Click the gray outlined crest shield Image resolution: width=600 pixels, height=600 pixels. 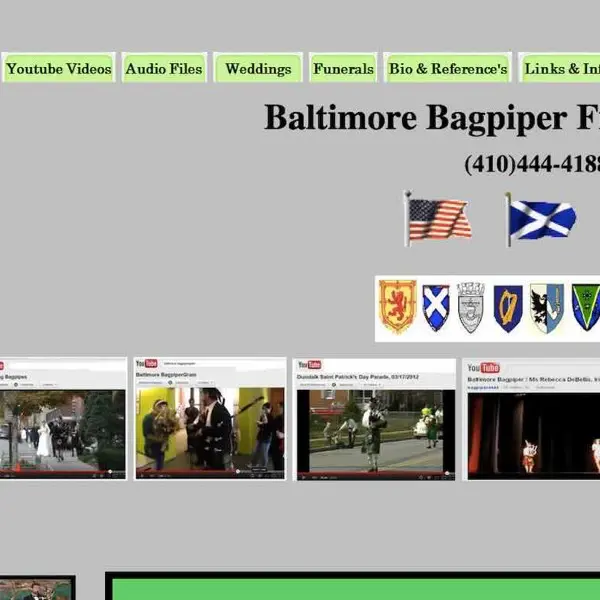tap(471, 307)
